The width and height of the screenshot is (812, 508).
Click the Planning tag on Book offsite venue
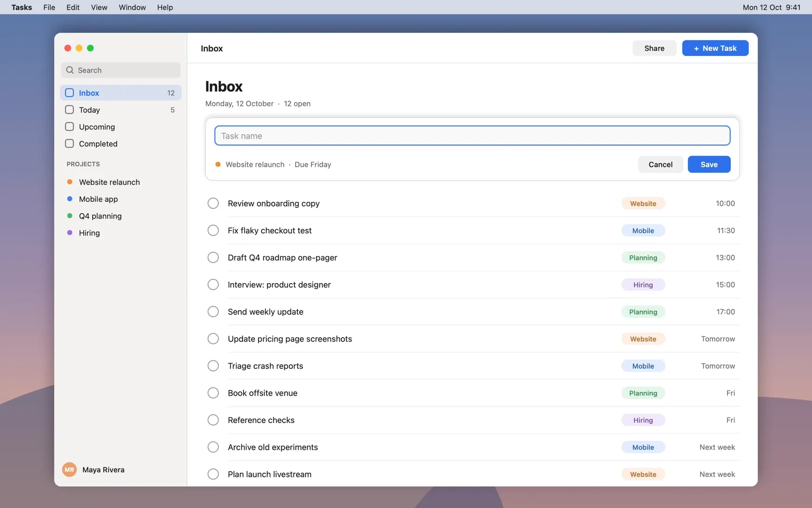pyautogui.click(x=643, y=393)
